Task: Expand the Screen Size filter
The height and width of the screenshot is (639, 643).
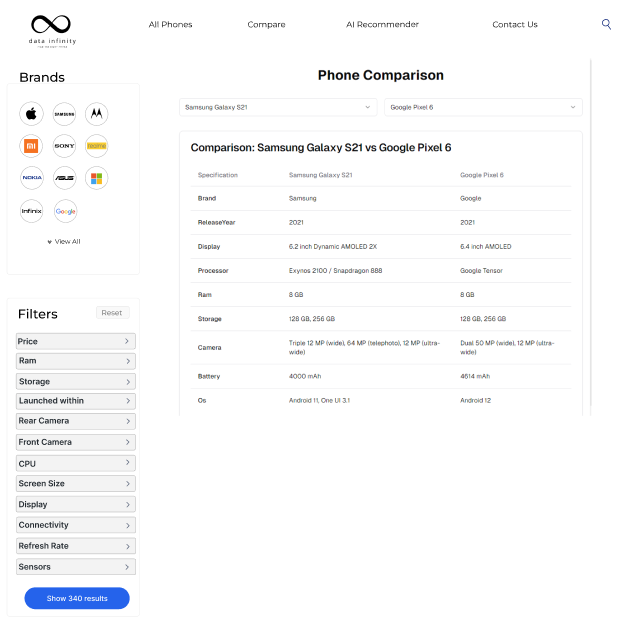Action: click(x=76, y=484)
